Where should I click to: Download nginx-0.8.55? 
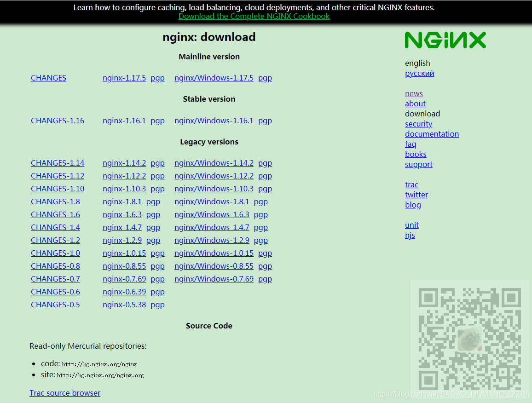pyautogui.click(x=124, y=266)
